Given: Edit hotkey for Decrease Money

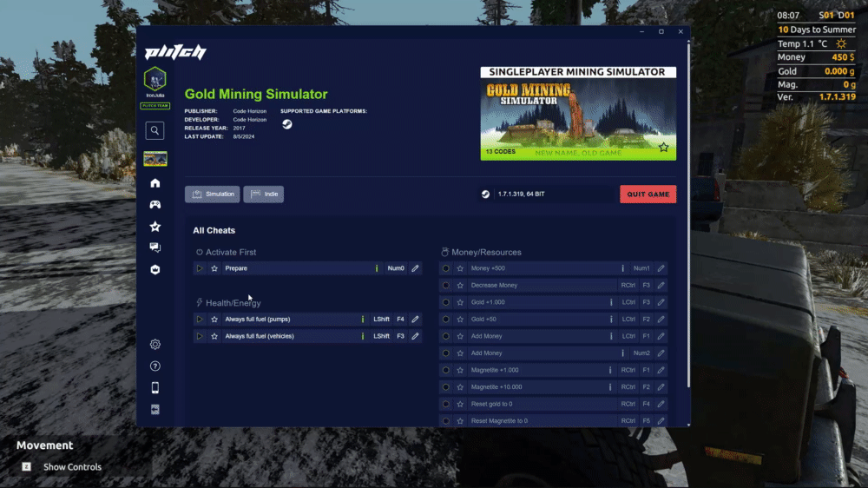Looking at the screenshot, I should (x=661, y=286).
